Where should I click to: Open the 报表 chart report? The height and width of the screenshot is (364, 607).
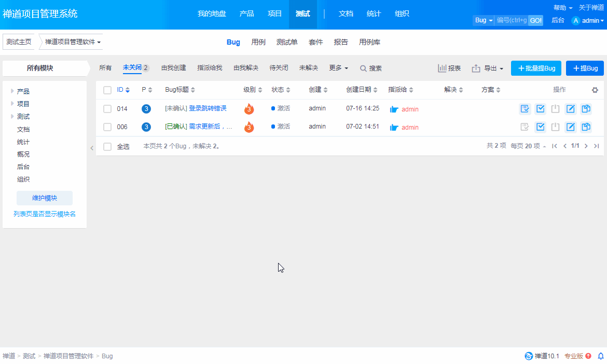click(x=449, y=68)
